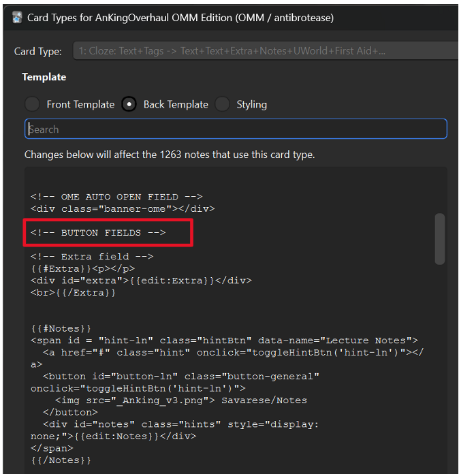Screen dimensions: 459x476
Task: Click the img src _Anking_v3.png line
Action: [x=181, y=400]
